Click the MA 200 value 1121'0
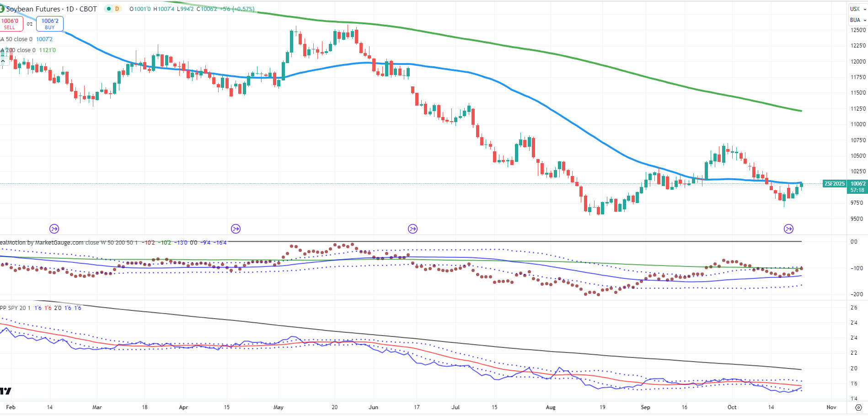868x416 pixels. coord(48,50)
